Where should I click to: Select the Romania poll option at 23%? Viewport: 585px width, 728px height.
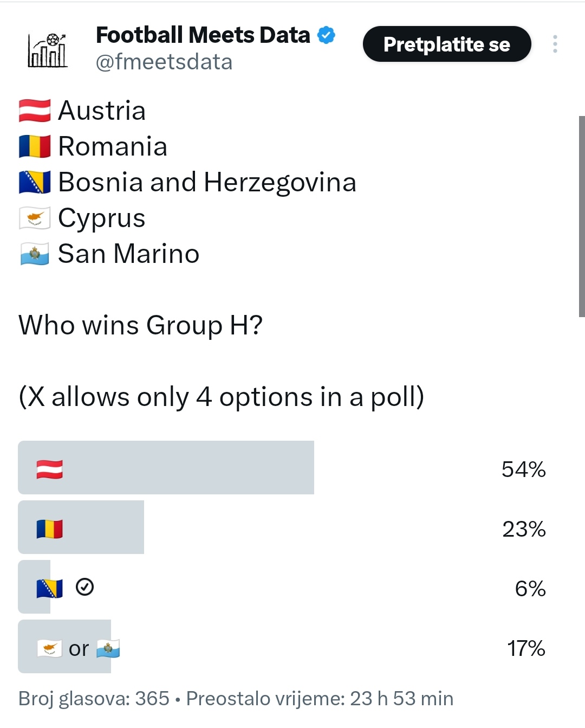point(283,527)
